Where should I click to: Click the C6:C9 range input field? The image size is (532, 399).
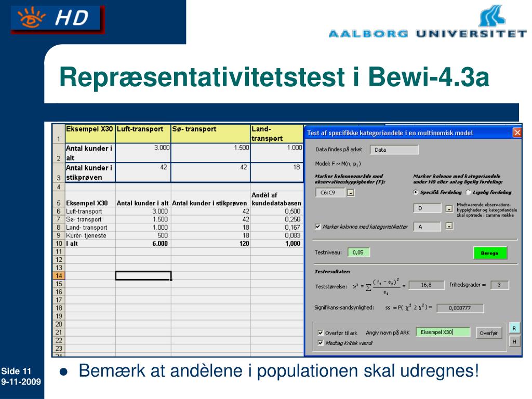click(x=330, y=193)
